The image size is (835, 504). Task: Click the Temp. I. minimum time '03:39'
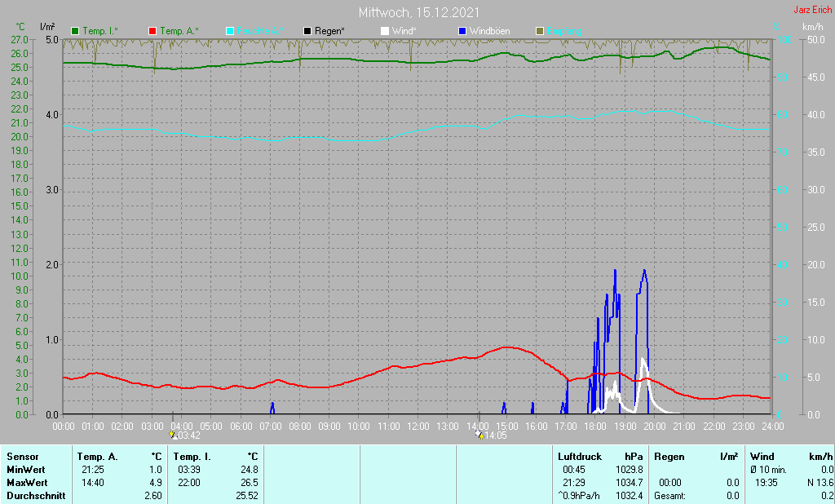click(x=189, y=470)
